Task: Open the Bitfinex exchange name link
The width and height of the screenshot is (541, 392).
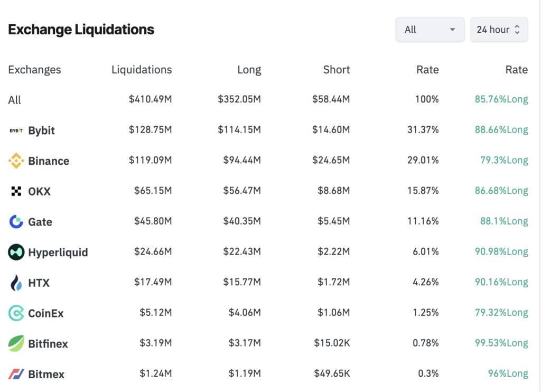Action: (48, 344)
